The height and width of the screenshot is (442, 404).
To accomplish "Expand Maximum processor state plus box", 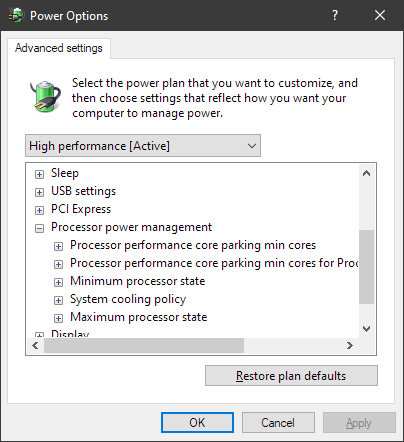I will (x=58, y=318).
